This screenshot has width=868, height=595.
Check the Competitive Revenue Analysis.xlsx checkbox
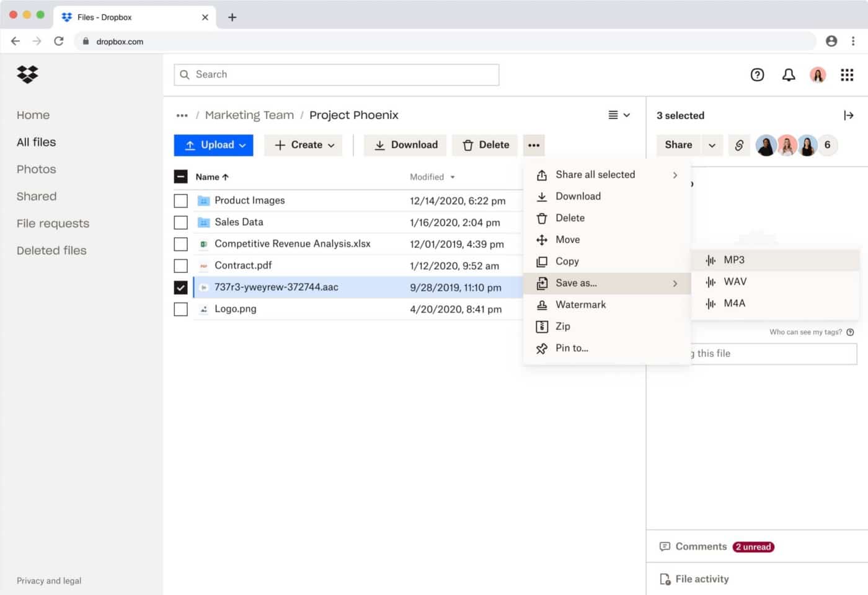180,244
